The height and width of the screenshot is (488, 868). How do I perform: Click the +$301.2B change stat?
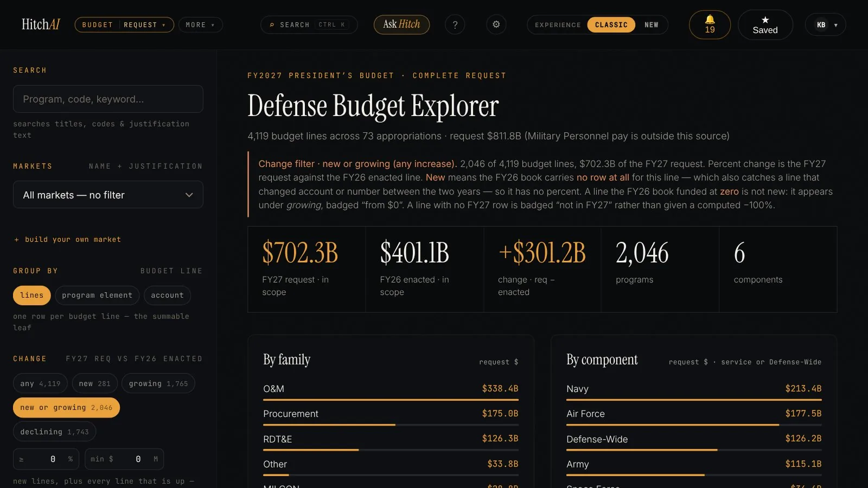542,269
